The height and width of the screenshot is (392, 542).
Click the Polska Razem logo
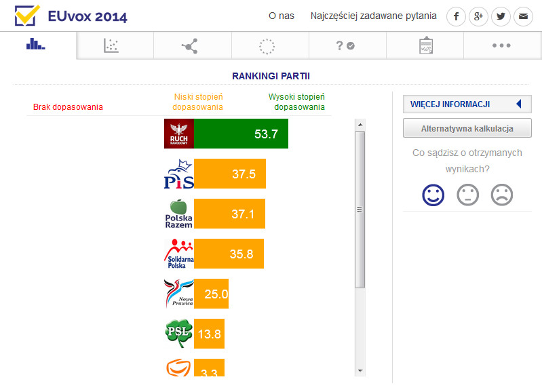(x=179, y=214)
